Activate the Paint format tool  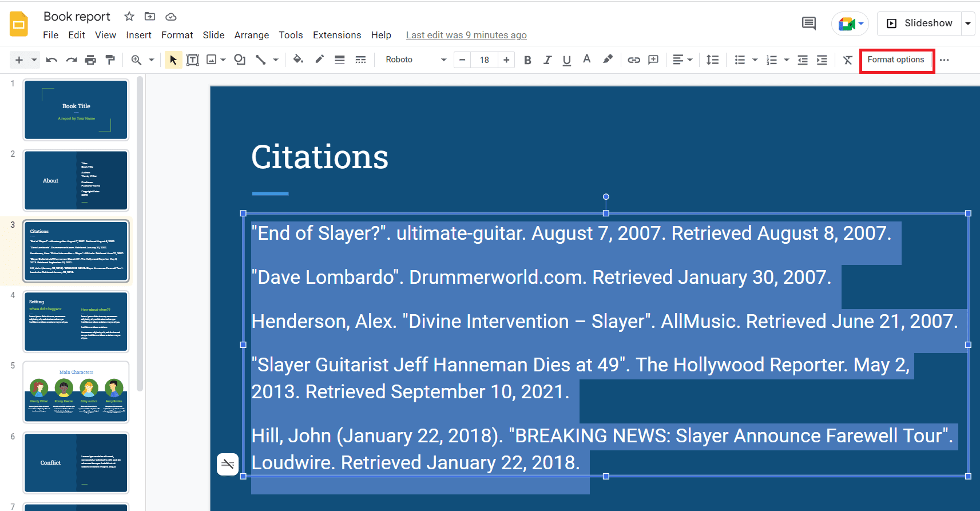[x=110, y=60]
